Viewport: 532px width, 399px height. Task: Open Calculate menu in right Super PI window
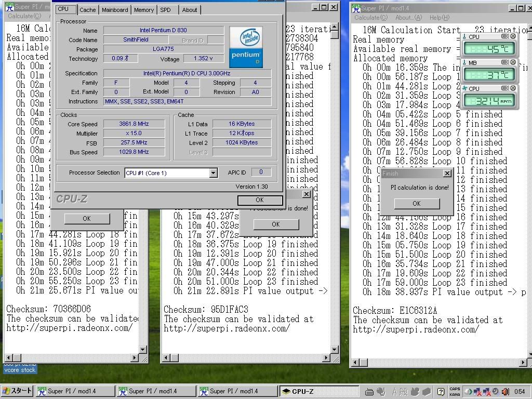pos(371,18)
